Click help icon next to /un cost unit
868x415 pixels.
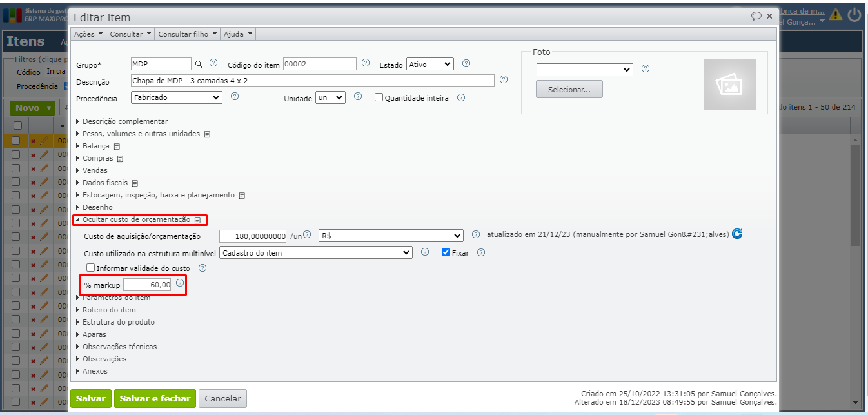tap(307, 234)
